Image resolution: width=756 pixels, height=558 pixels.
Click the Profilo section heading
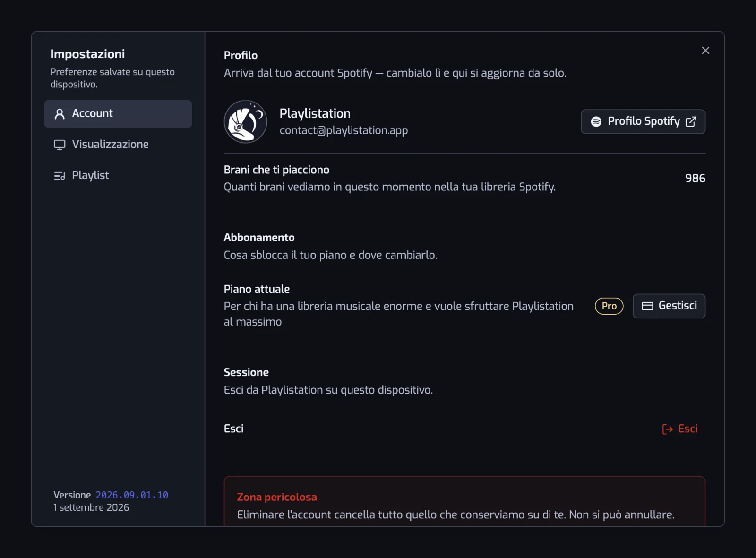[x=241, y=55]
